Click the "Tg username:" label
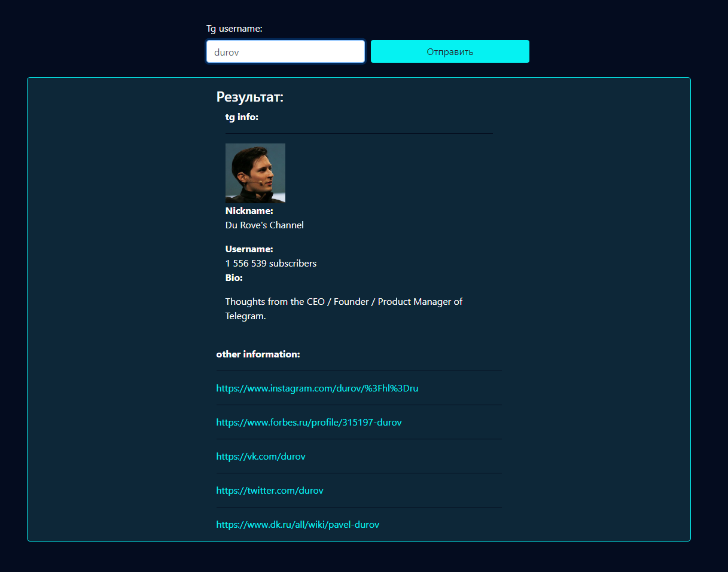The image size is (728, 572). [x=234, y=29]
